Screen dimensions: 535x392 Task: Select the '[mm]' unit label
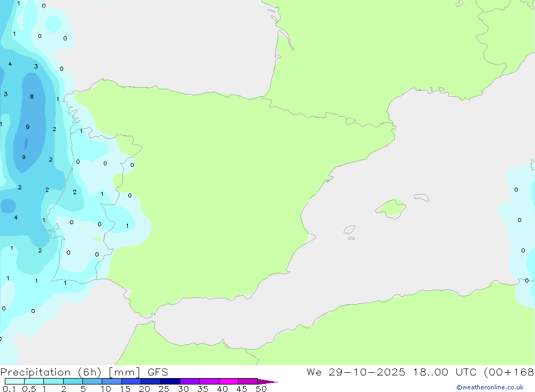coord(125,372)
